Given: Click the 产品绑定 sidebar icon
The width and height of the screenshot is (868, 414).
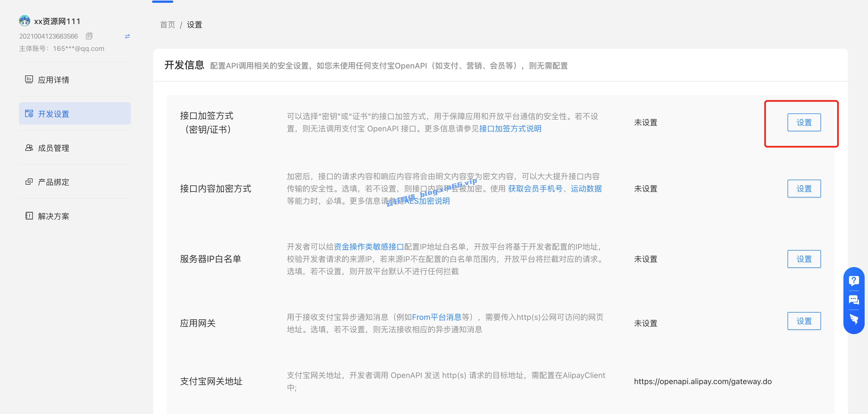Looking at the screenshot, I should pos(29,182).
